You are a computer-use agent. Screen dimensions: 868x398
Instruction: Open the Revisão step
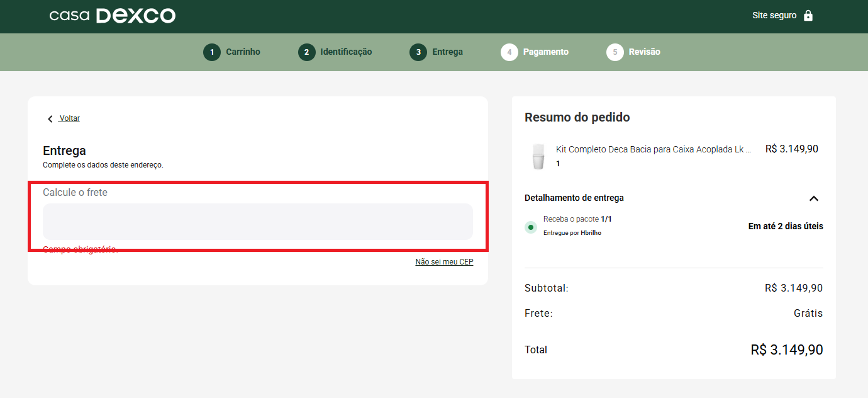tap(645, 52)
